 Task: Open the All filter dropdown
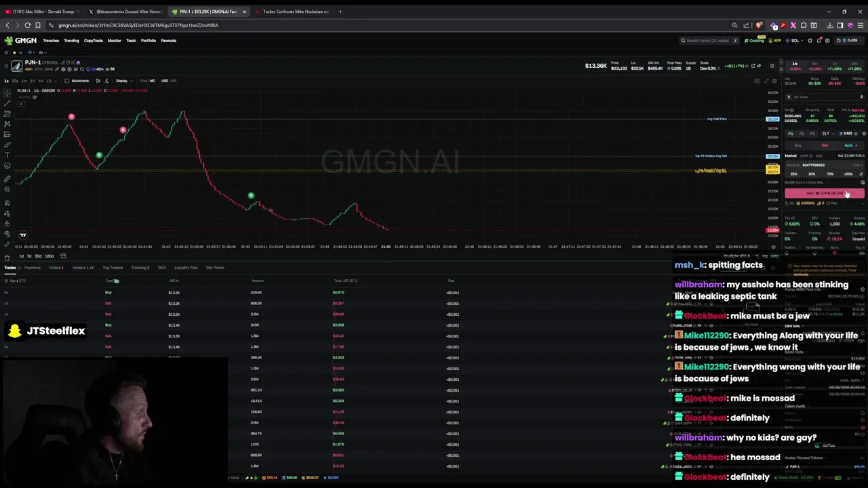42,52
